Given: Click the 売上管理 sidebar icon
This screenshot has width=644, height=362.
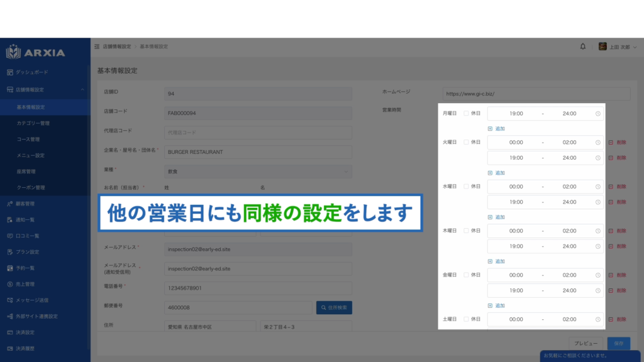Looking at the screenshot, I should 10,284.
